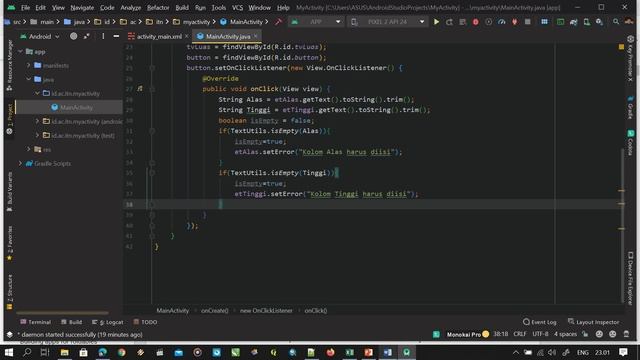Screen dimensions: 640x360
Task: Click the Apply Changes and Restart icon
Action: click(x=449, y=22)
